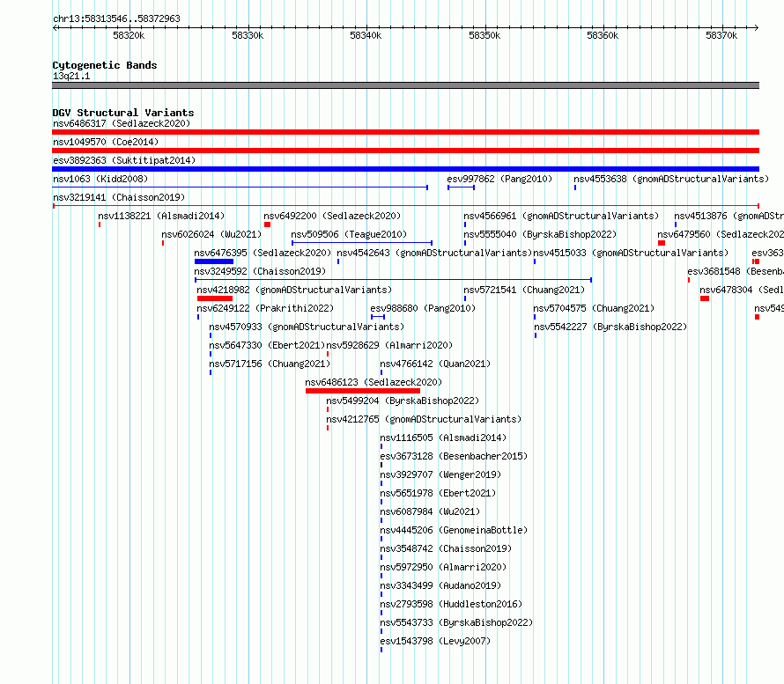Image resolution: width=784 pixels, height=684 pixels.
Task: Click the 13q21.1 cytogenetic band bar
Action: (x=405, y=85)
